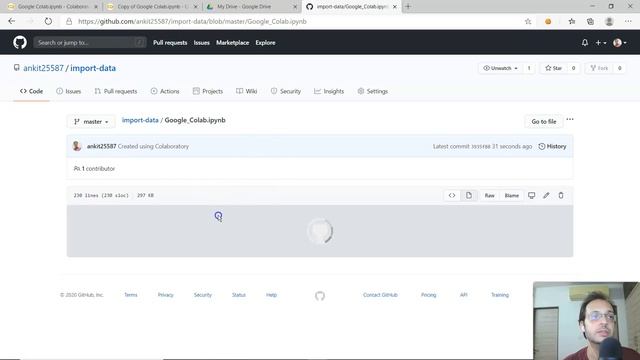Image resolution: width=640 pixels, height=360 pixels.
Task: Open import-data breadcrumb link
Action: click(140, 120)
